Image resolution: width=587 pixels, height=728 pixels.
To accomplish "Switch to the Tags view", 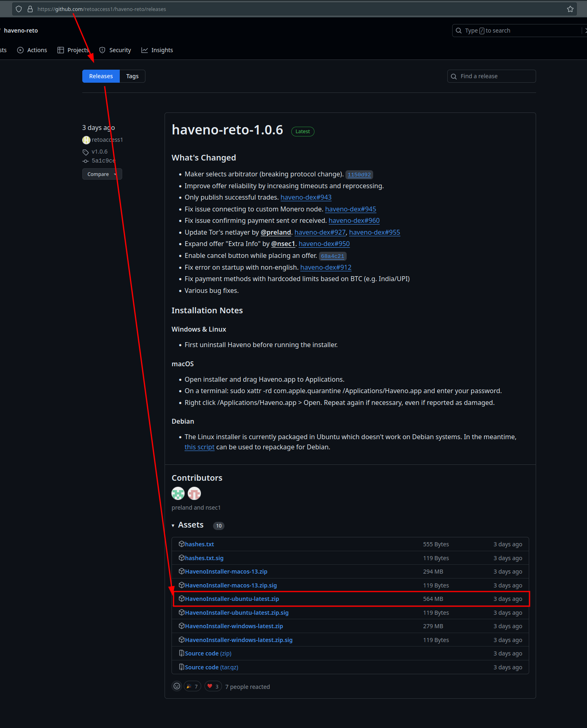I will [x=132, y=76].
